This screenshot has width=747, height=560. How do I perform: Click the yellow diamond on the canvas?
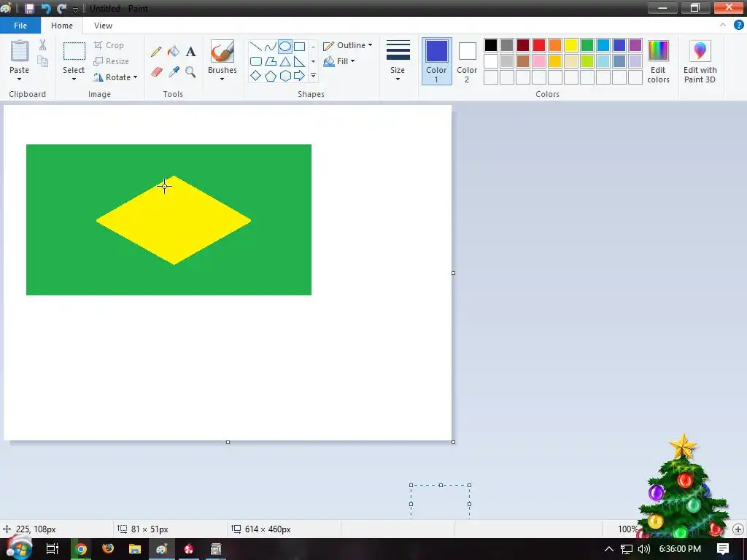click(174, 220)
